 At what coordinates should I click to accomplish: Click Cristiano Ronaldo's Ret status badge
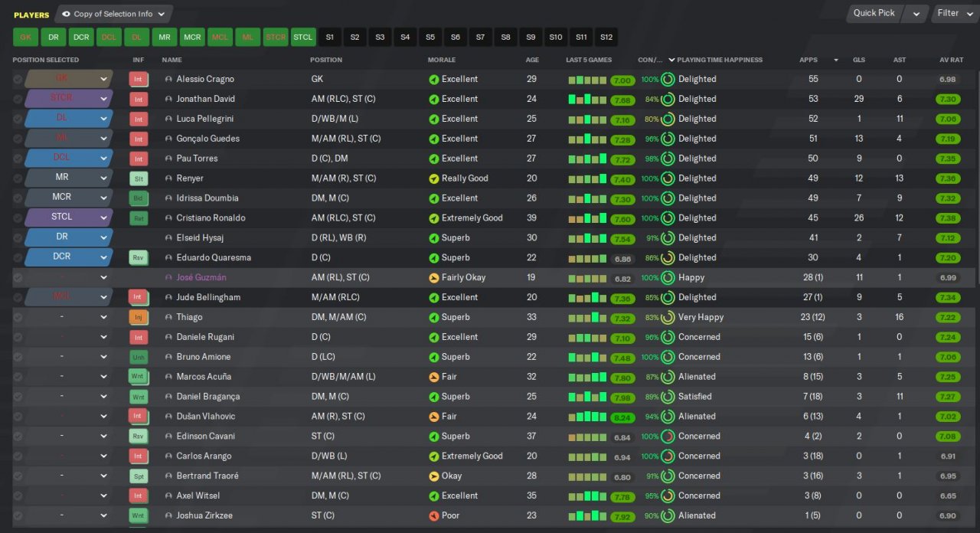pyautogui.click(x=139, y=218)
